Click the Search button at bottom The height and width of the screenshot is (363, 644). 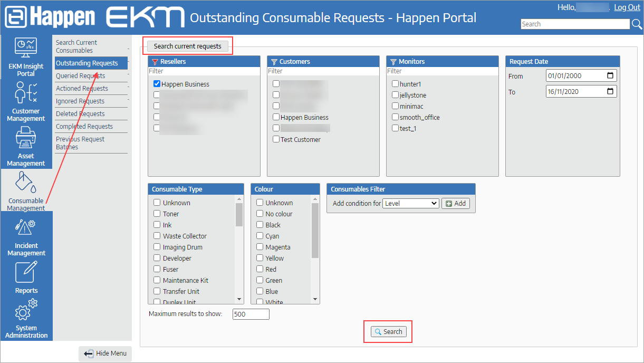tap(388, 332)
